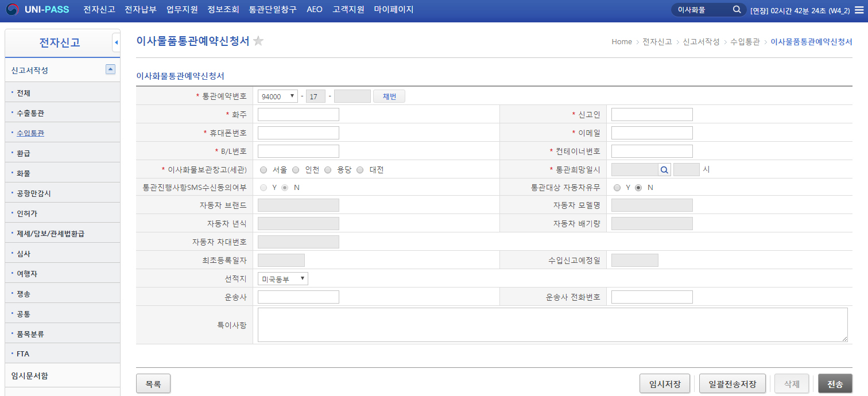Screen dimensions: 868x396
Task: Collapse the left sidebar panel arrow
Action: pyautogui.click(x=116, y=42)
